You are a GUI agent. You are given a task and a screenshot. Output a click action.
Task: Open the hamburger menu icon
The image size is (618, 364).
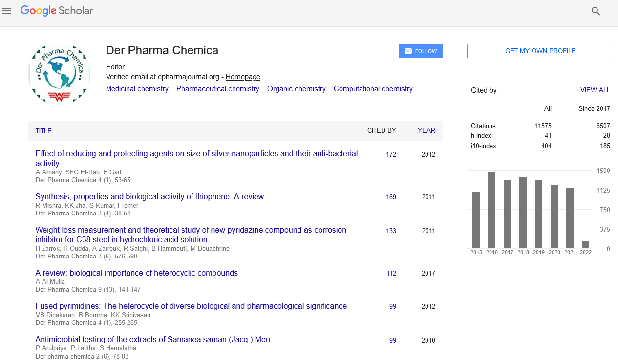pos(6,11)
